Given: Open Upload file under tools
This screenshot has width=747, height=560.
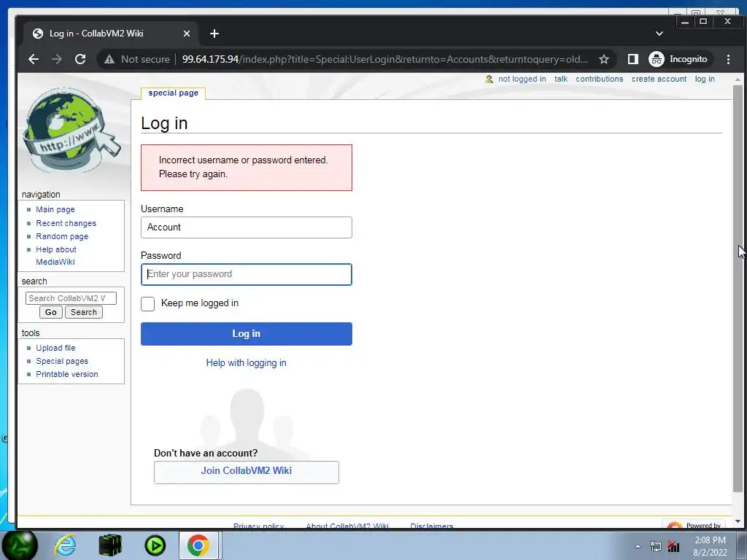Looking at the screenshot, I should tap(55, 348).
